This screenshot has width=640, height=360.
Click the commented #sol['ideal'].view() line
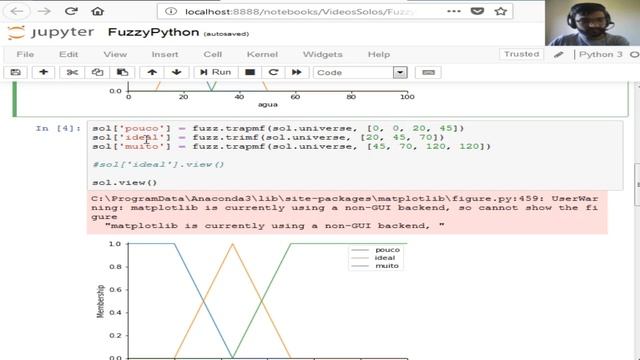158,164
